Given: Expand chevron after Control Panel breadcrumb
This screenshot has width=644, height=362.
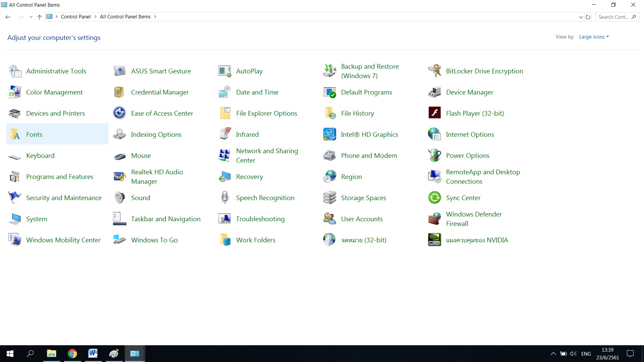Looking at the screenshot, I should [x=95, y=17].
